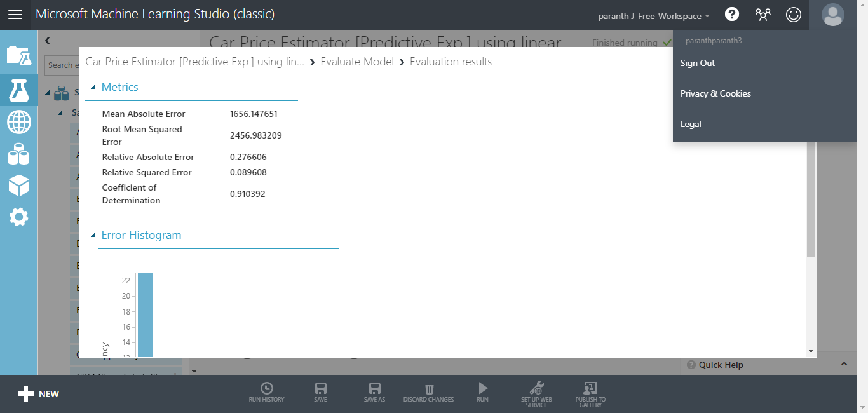Viewport: 868px width, 413px height.
Task: Open the Datasets sidebar icon
Action: pyautogui.click(x=18, y=154)
